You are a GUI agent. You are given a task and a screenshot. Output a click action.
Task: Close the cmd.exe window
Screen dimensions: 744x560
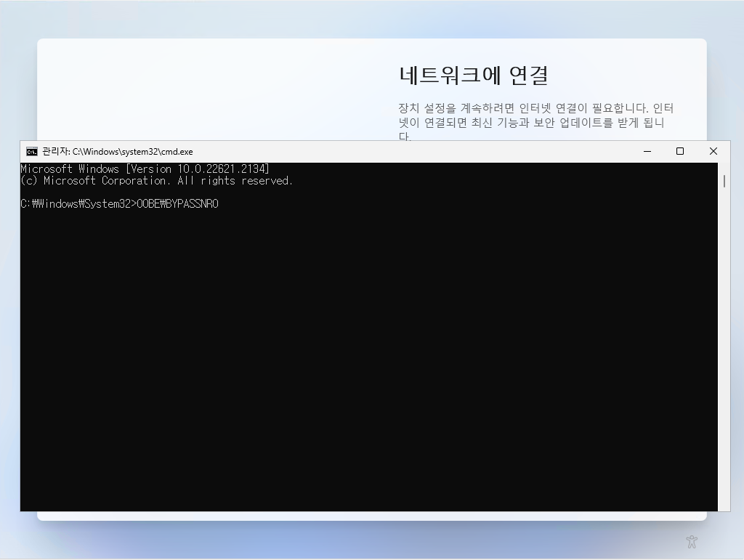[x=713, y=151]
